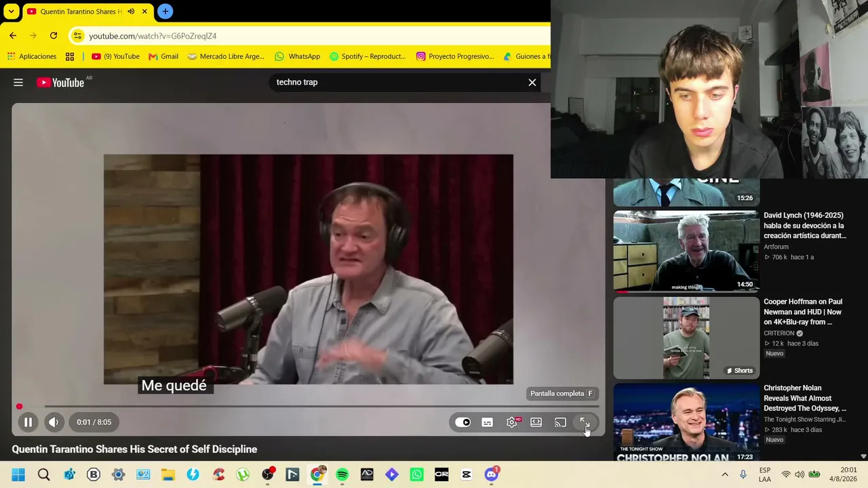Open the Gmail bookmark
This screenshot has height=488, width=868.
[x=163, y=56]
